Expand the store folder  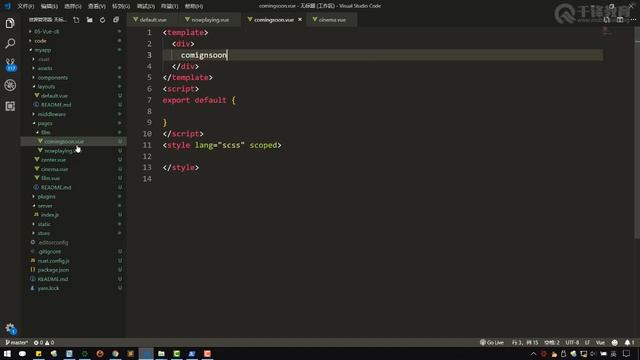[44, 233]
